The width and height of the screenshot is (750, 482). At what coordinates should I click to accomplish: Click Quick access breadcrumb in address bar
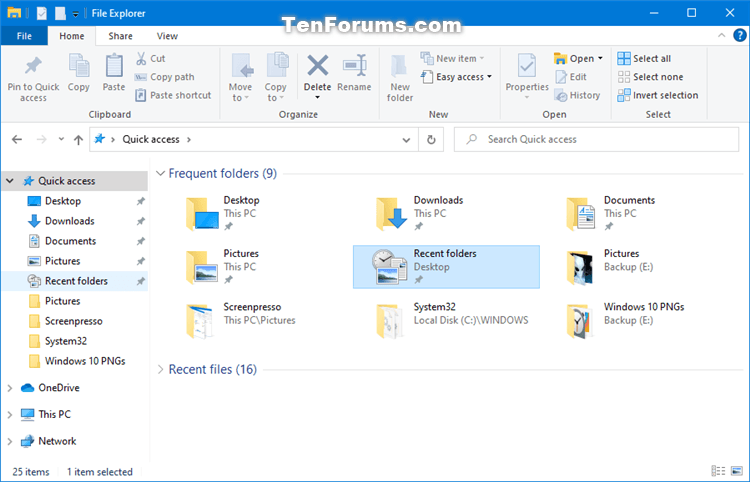click(151, 140)
